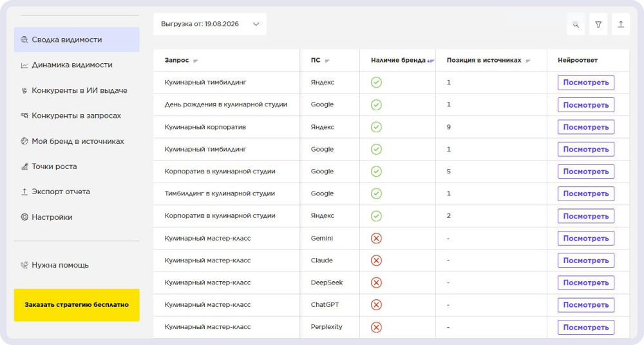This screenshot has height=345, width=644.
Task: Click the Настройки gear icon
Action: (x=24, y=217)
